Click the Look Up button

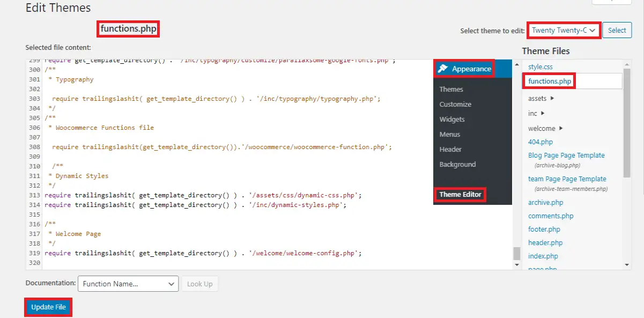(200, 284)
